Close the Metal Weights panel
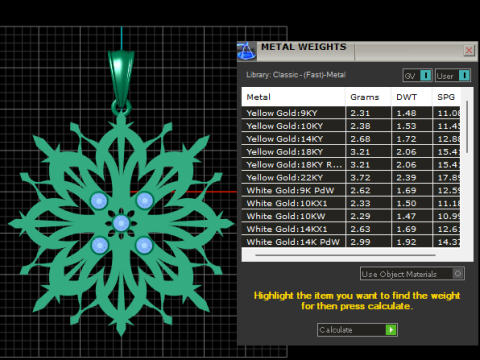This screenshot has height=360, width=480. pyautogui.click(x=469, y=50)
